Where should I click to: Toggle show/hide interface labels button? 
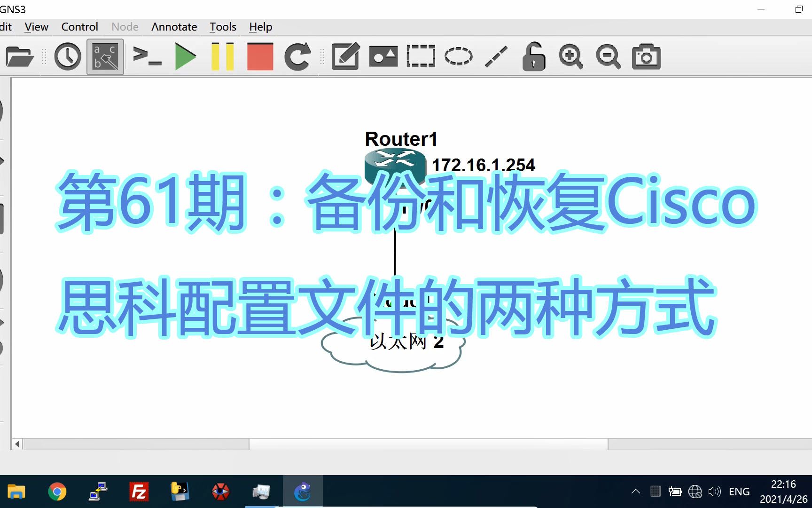tap(105, 57)
